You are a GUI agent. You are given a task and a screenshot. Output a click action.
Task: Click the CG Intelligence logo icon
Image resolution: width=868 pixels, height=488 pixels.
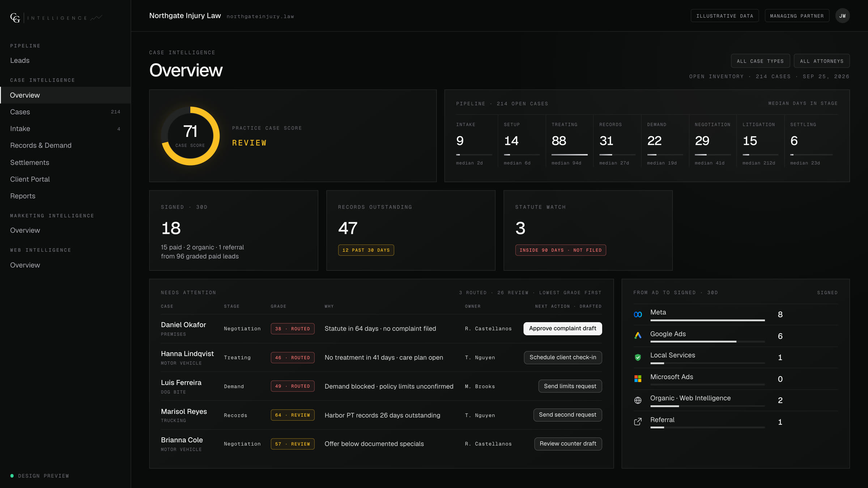[x=15, y=18]
